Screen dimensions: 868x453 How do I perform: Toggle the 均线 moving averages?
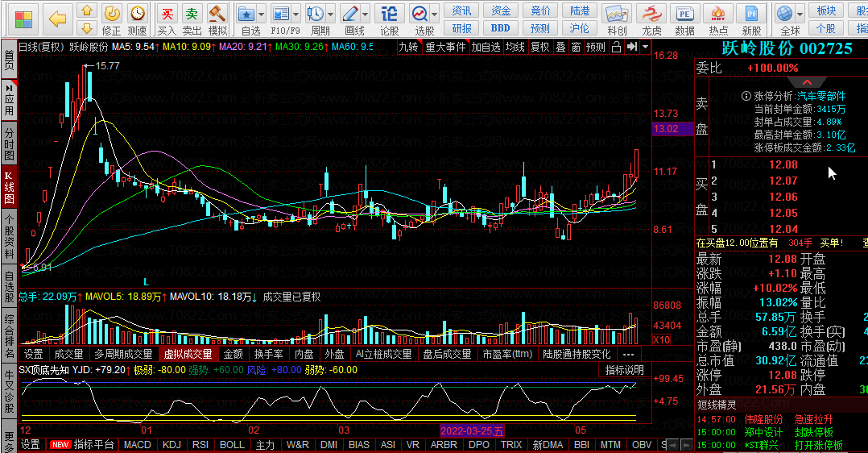pos(515,47)
